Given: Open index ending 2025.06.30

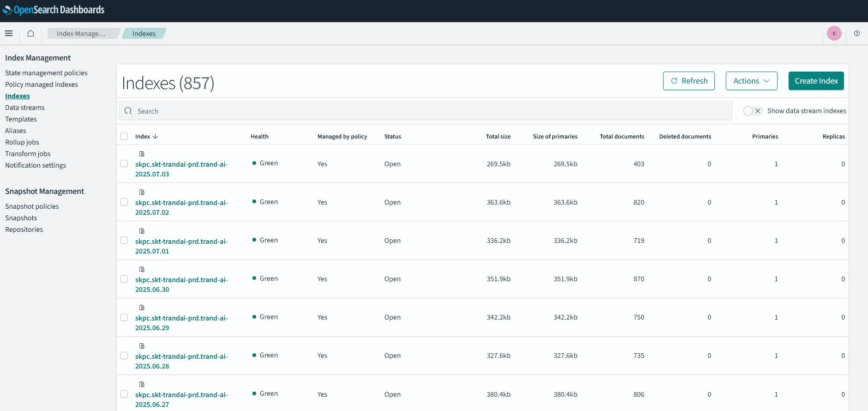Looking at the screenshot, I should point(181,284).
